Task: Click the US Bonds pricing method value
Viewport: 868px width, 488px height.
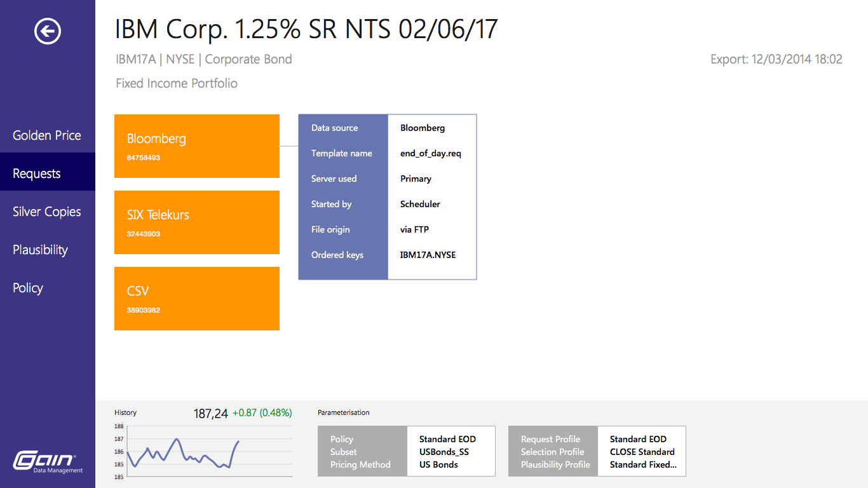Action: (x=438, y=464)
